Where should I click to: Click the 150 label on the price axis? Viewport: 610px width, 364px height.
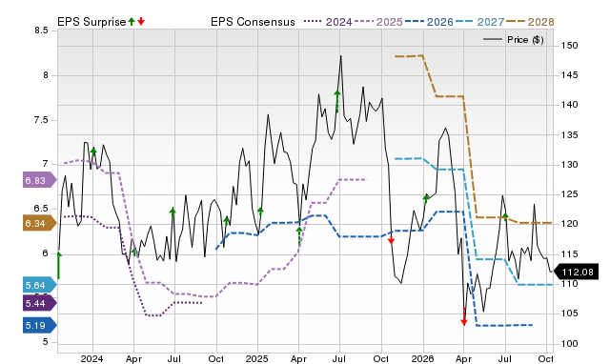click(570, 46)
